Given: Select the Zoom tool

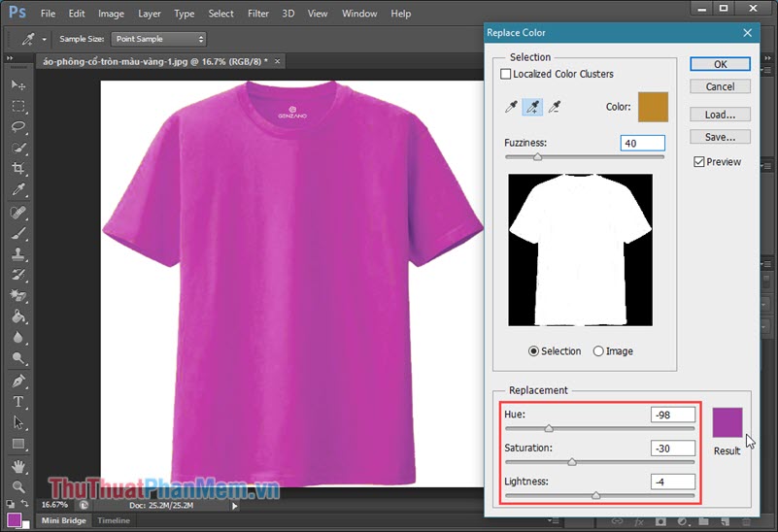Looking at the screenshot, I should click(x=17, y=486).
